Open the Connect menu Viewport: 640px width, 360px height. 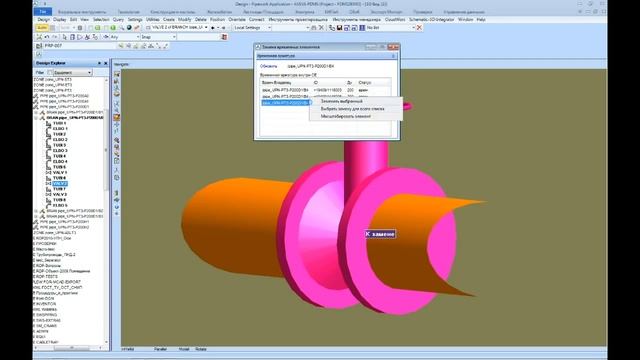click(256, 20)
